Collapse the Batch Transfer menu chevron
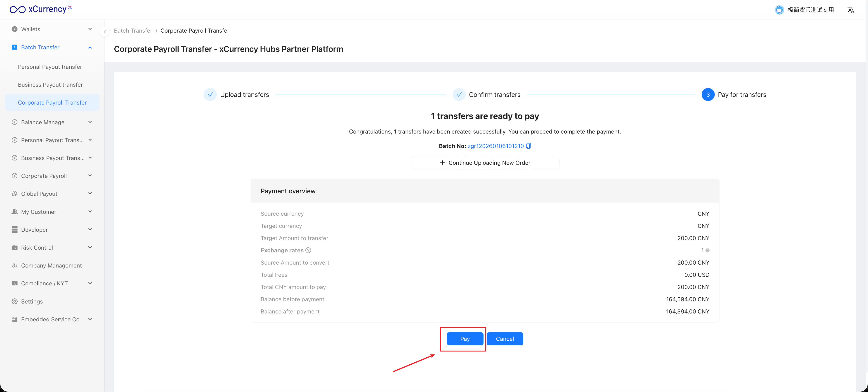 pos(90,48)
